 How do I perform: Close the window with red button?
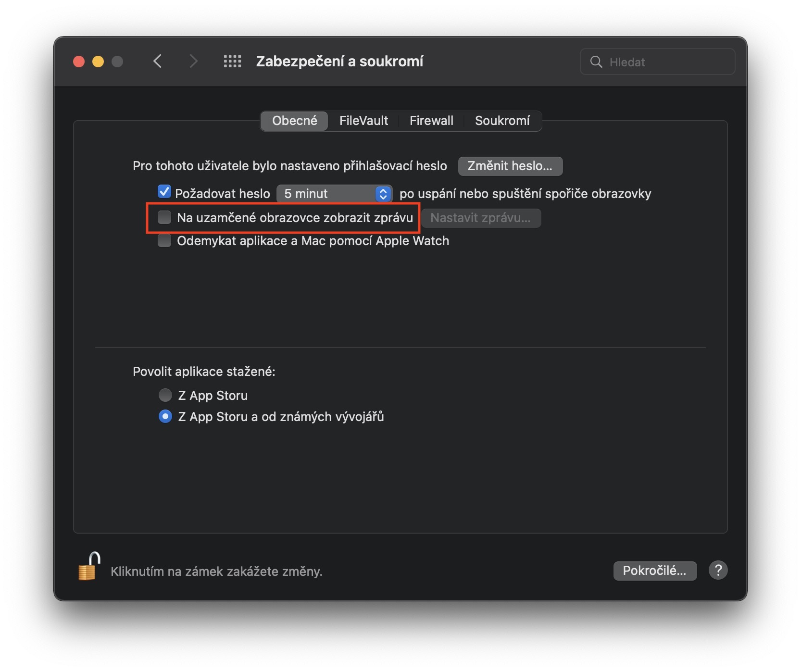click(79, 62)
